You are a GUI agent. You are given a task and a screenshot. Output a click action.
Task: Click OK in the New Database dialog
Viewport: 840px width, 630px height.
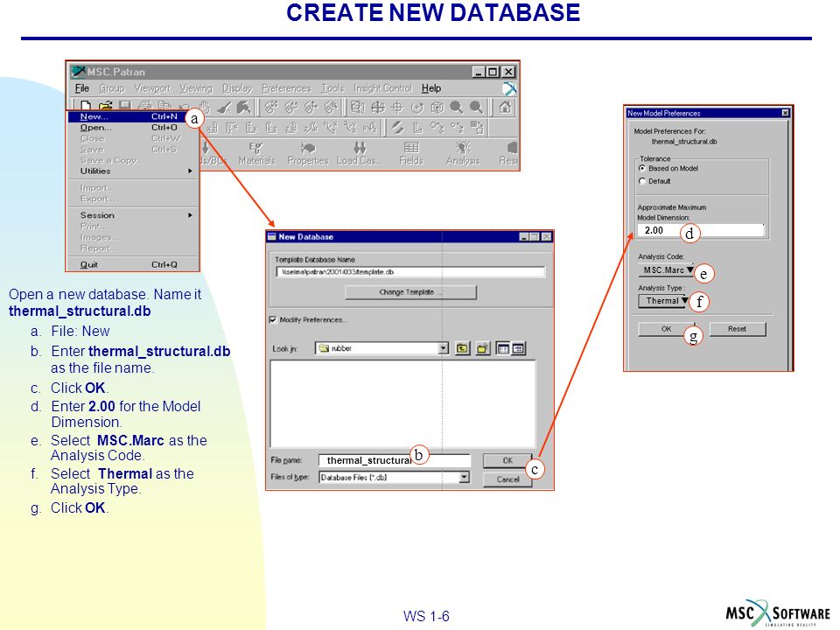[x=507, y=461]
